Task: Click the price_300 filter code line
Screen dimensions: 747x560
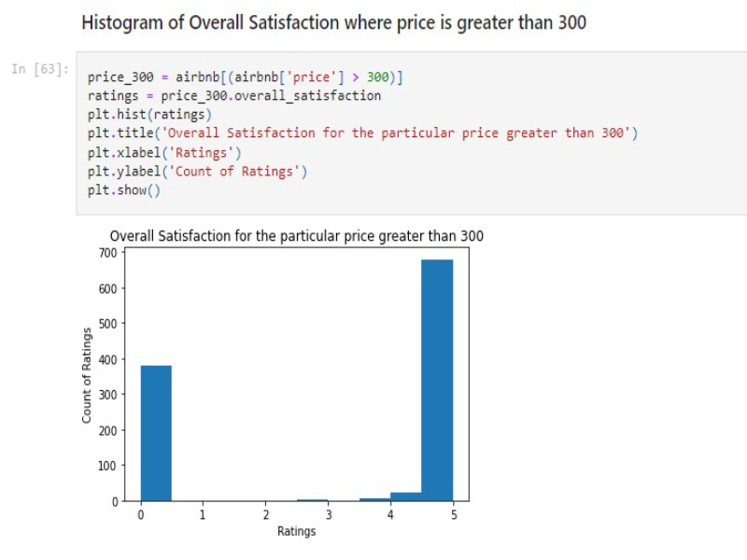Action: coord(245,77)
